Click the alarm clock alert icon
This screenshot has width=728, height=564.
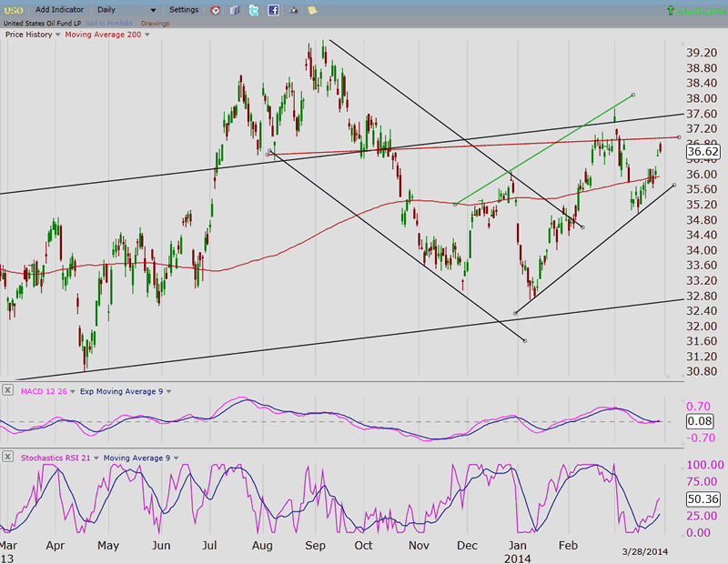click(216, 10)
